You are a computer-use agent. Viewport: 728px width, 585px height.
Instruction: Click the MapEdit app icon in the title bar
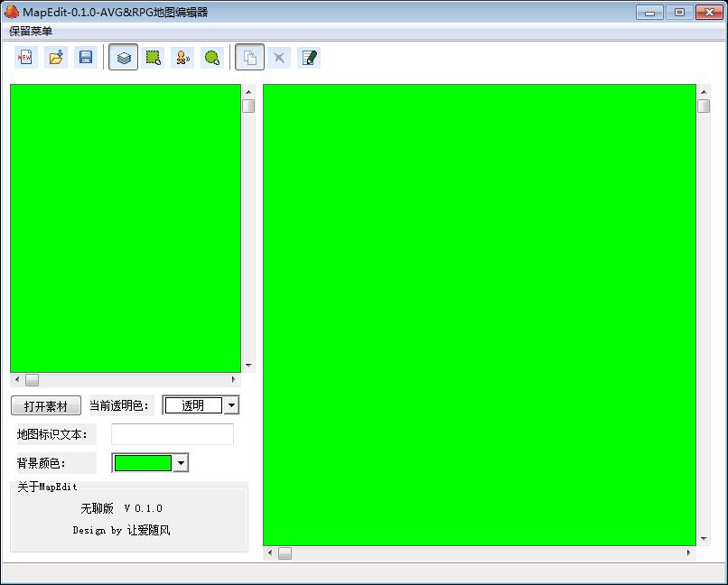point(11,12)
